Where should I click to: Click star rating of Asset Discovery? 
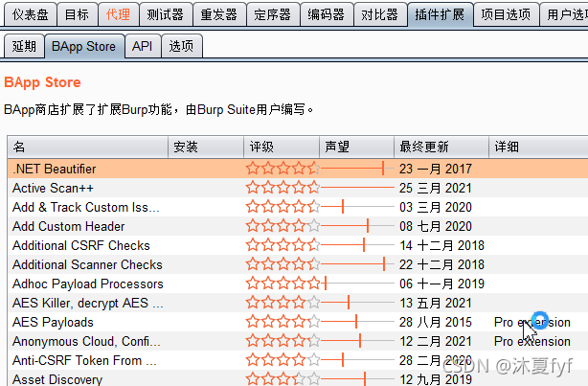click(x=283, y=379)
